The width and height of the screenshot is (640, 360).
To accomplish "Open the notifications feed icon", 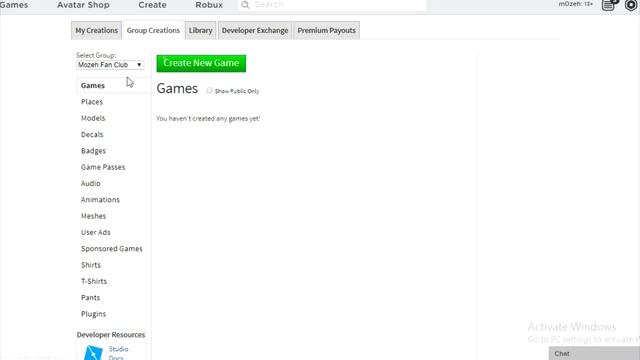I will [609, 5].
